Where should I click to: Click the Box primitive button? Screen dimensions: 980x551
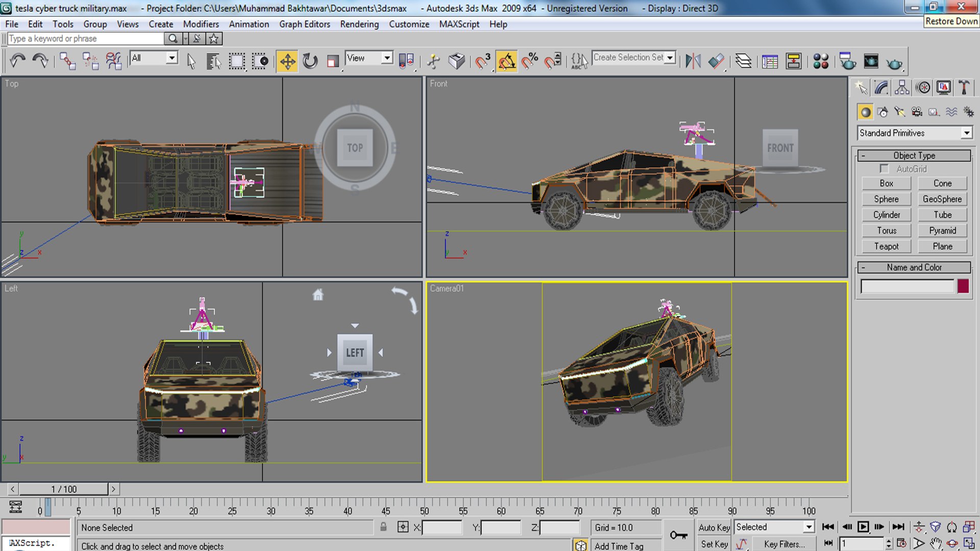(x=886, y=183)
